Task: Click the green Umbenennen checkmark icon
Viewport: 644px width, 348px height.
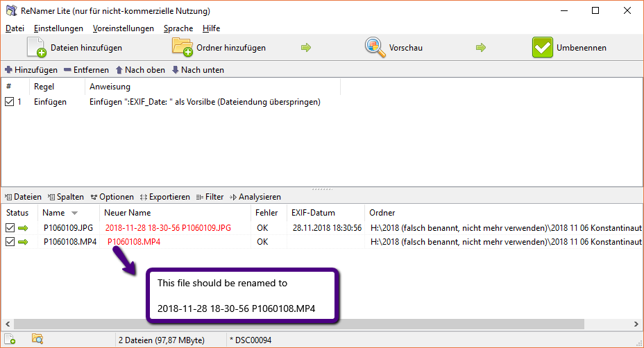Action: coord(542,47)
